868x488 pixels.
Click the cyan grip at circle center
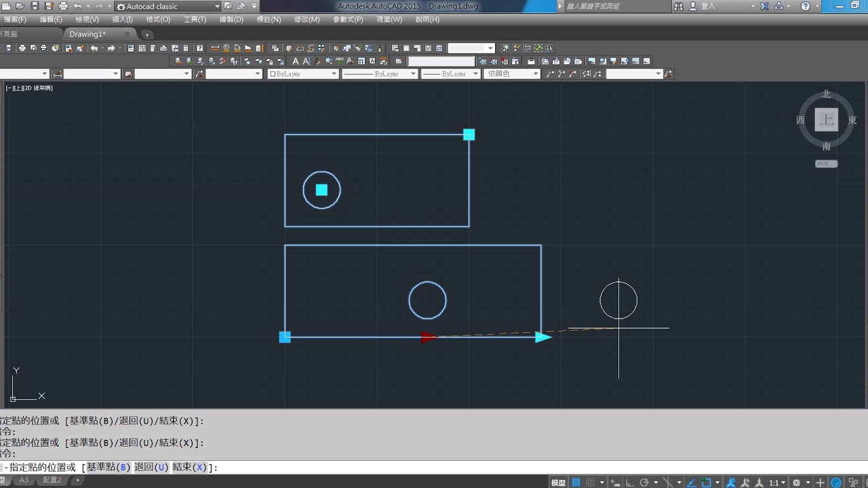click(x=321, y=190)
